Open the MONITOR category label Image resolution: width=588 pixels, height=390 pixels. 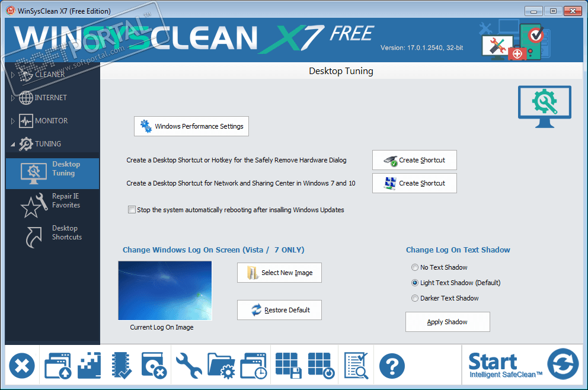point(52,121)
